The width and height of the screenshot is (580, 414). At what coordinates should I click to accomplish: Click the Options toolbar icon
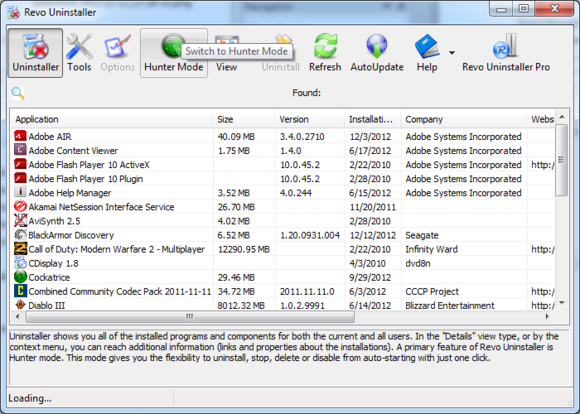[118, 47]
